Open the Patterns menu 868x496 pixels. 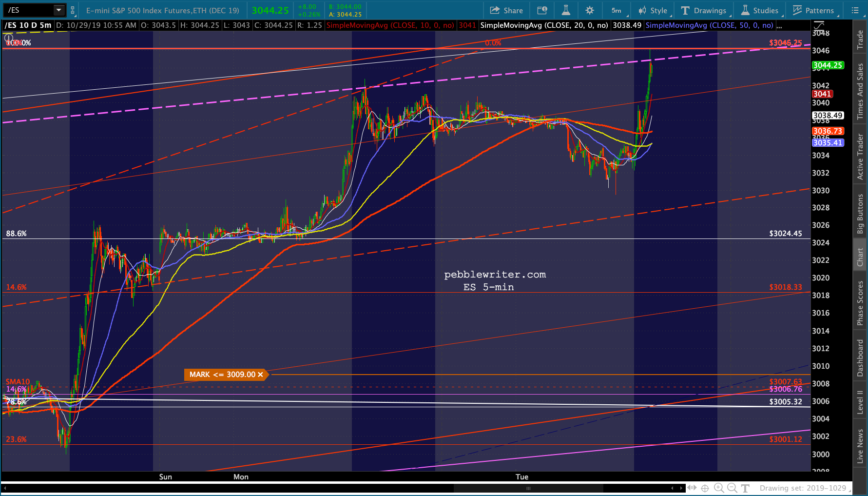point(814,10)
